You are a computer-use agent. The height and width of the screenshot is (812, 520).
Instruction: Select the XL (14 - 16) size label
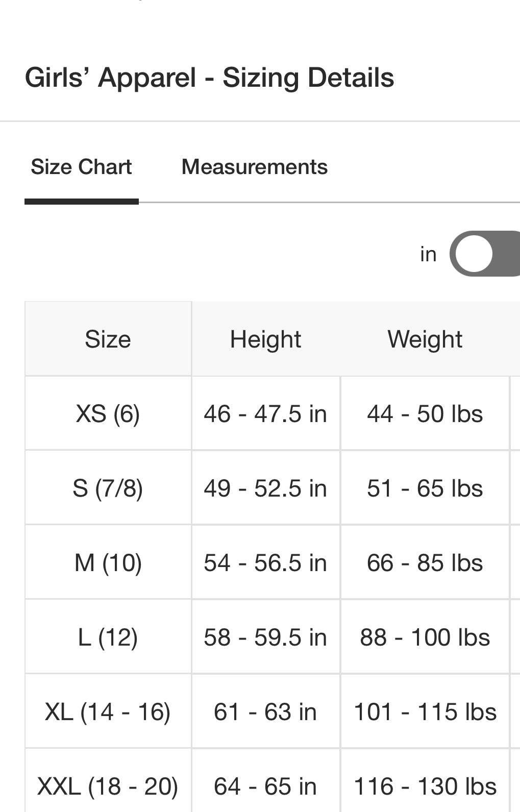click(x=108, y=712)
